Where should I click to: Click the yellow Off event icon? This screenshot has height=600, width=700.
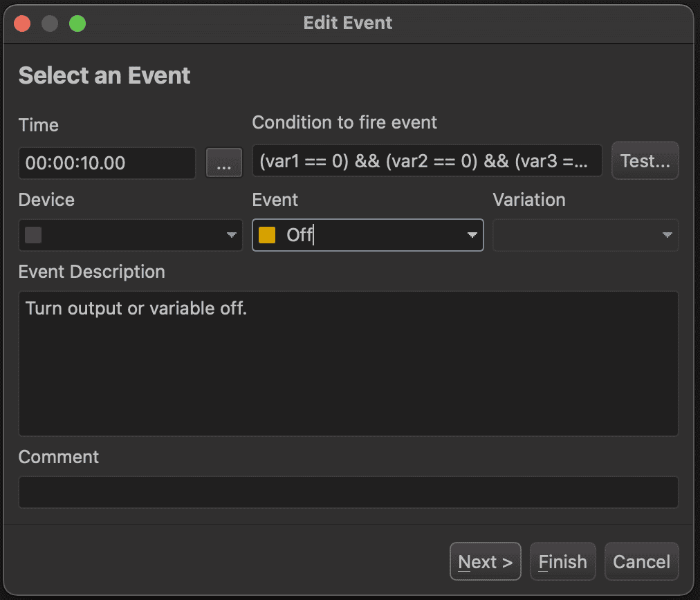click(267, 236)
